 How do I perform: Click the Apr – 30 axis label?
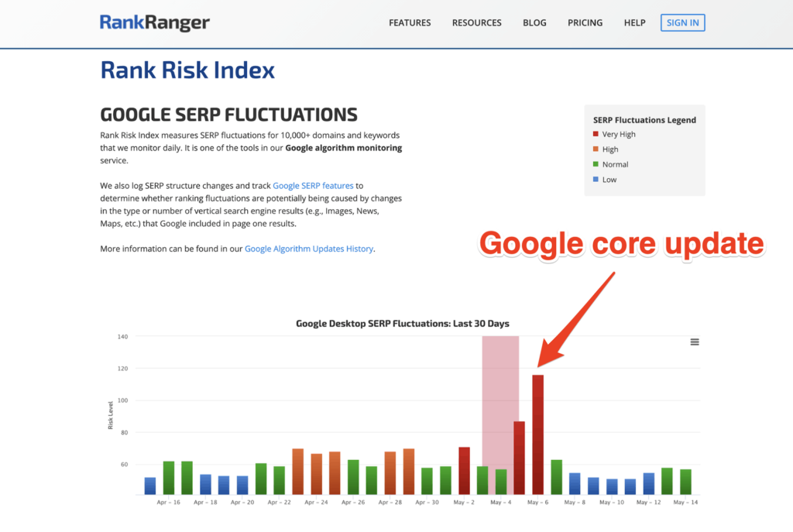(x=427, y=502)
